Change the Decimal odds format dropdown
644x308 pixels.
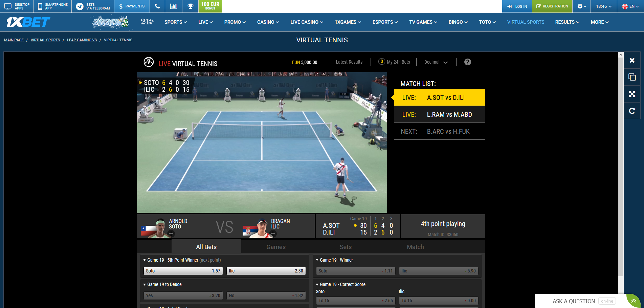tap(436, 62)
